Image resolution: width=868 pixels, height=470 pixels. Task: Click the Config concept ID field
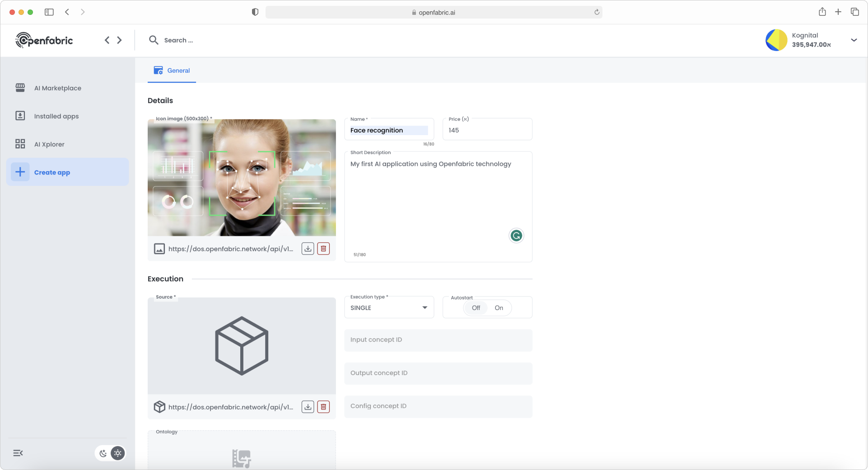coord(438,406)
